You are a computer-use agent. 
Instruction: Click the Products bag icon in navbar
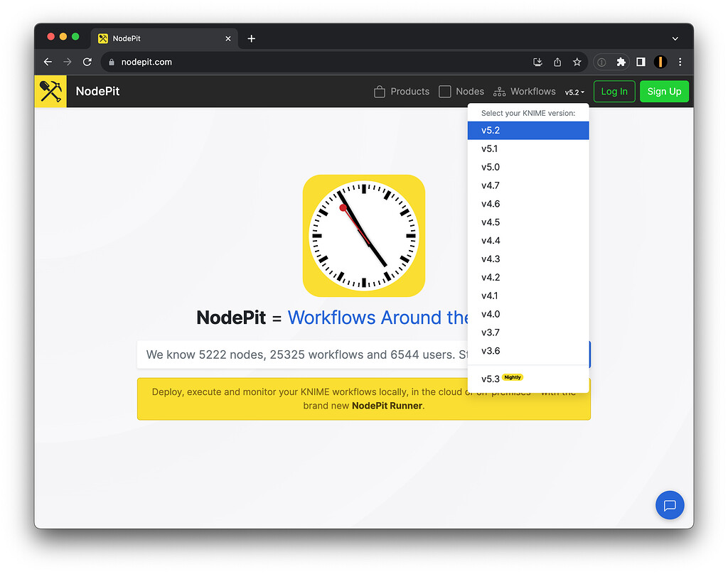point(379,91)
